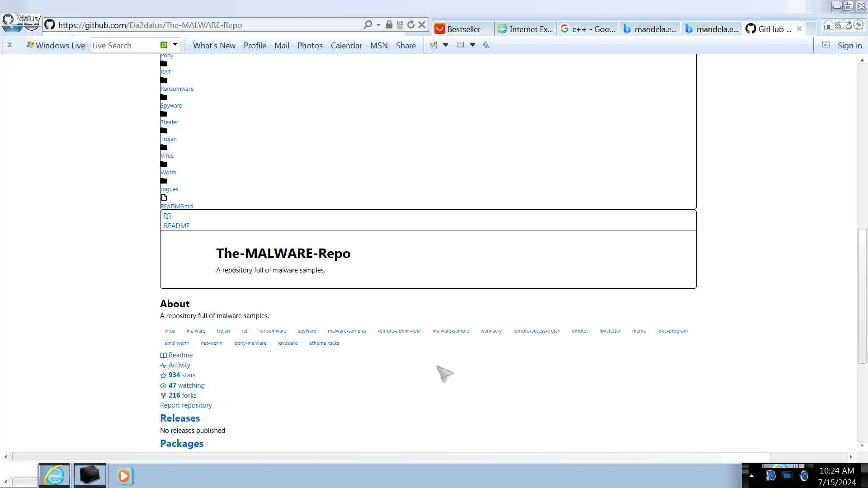Click the security lock icon in address bar

pos(389,25)
